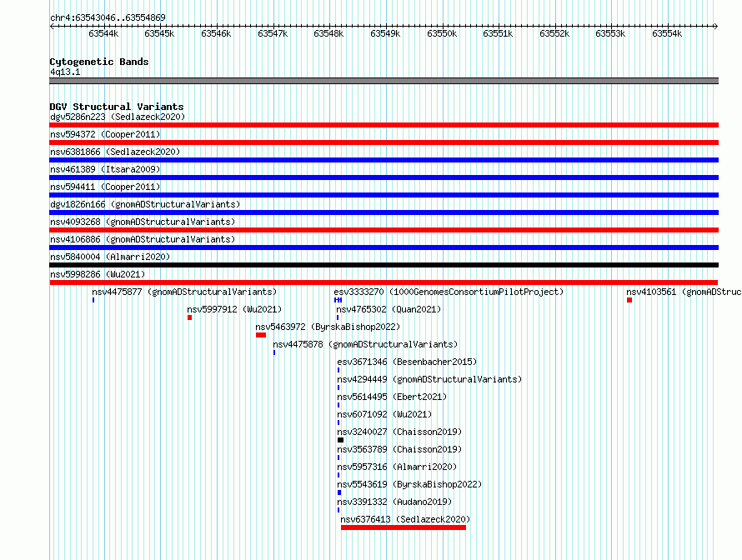Image resolution: width=742 pixels, height=560 pixels.
Task: Click the 4q13.1 cytogenetic band bar
Action: (384, 81)
